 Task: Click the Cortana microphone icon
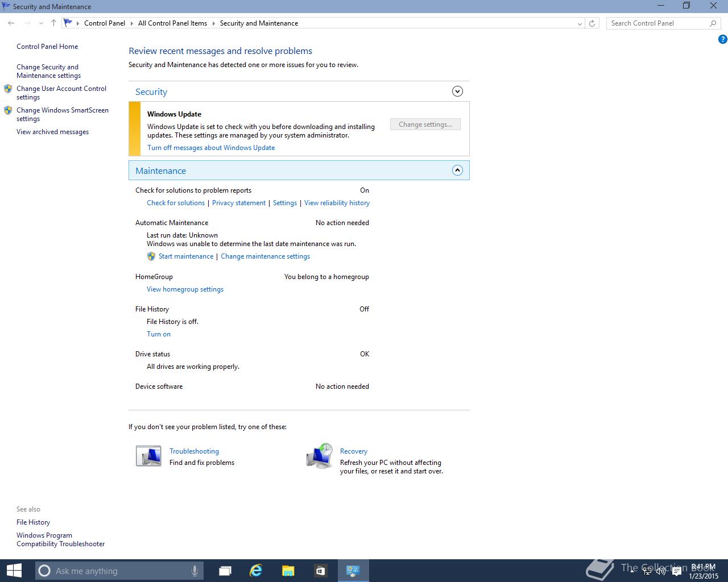pyautogui.click(x=195, y=571)
